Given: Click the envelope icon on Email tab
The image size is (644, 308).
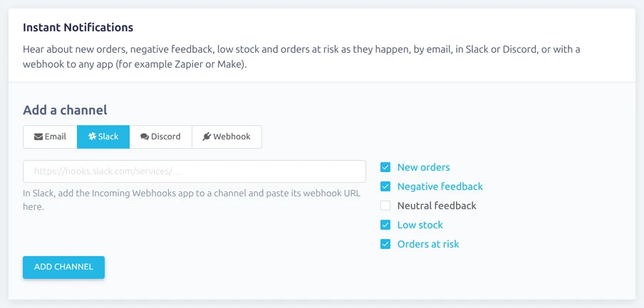Looking at the screenshot, I should (38, 137).
